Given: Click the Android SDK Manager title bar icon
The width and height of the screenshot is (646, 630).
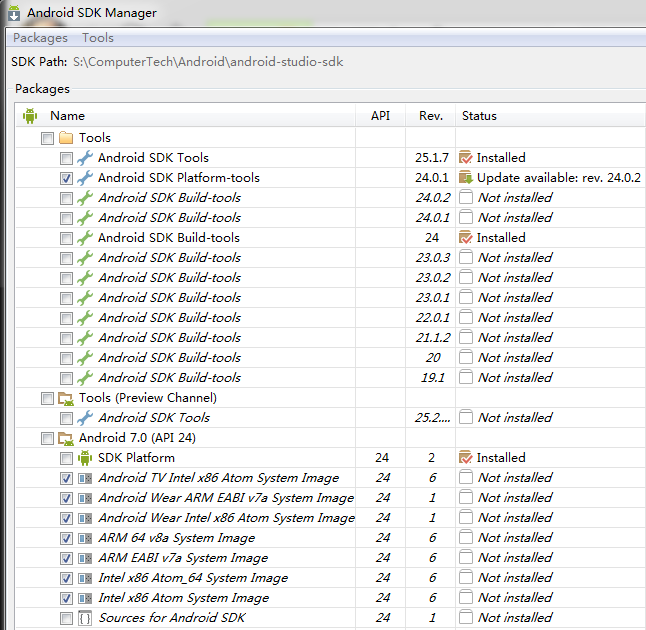Looking at the screenshot, I should [x=14, y=13].
